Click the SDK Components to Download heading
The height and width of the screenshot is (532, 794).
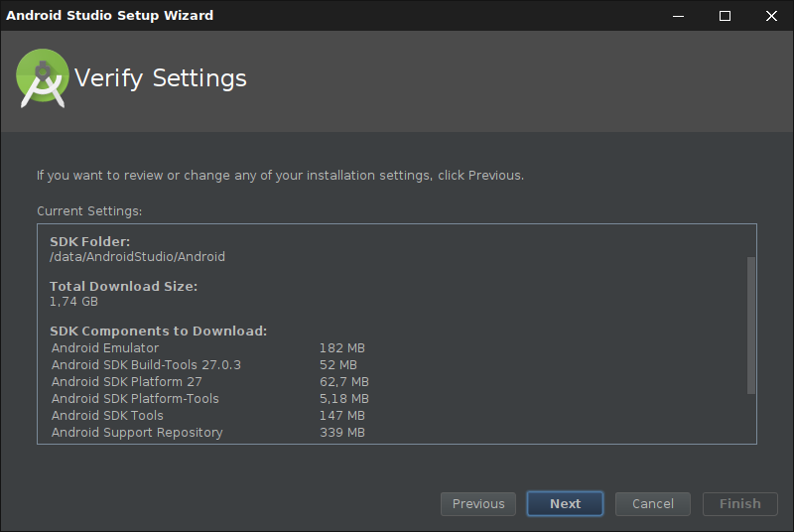tap(159, 332)
